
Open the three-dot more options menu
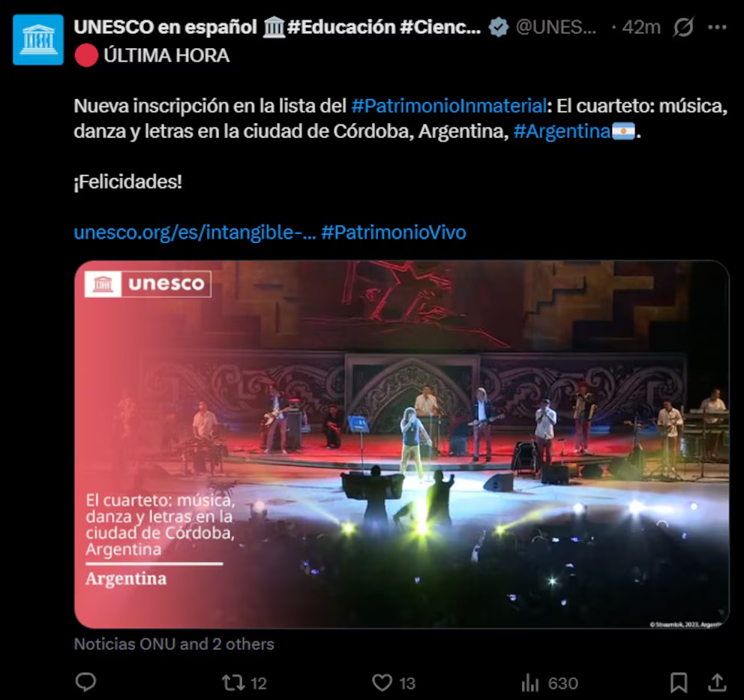(717, 28)
